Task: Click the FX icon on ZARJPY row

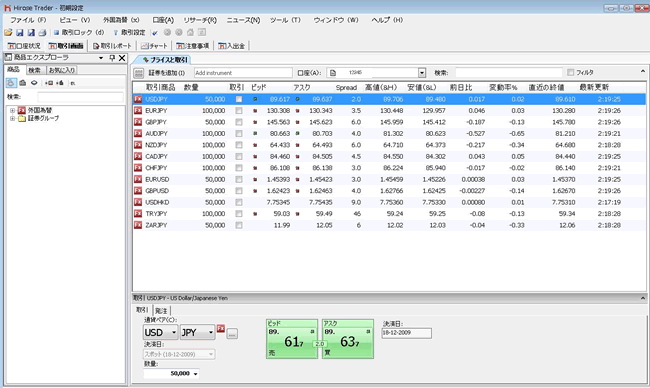Action: click(x=138, y=225)
